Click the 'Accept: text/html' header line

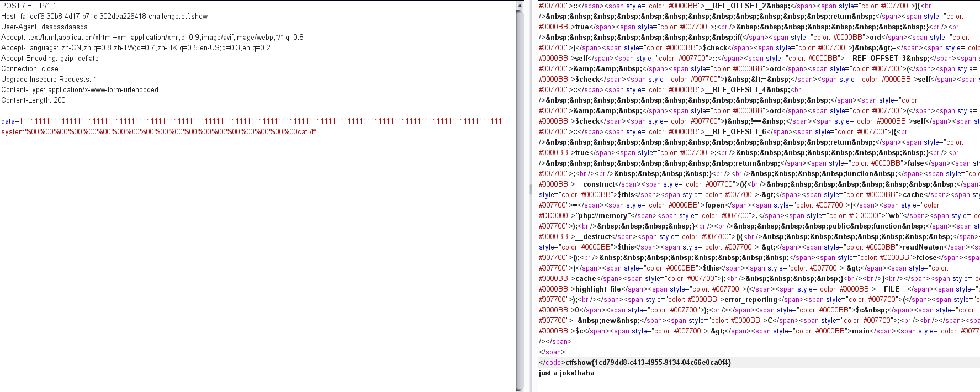click(x=152, y=37)
